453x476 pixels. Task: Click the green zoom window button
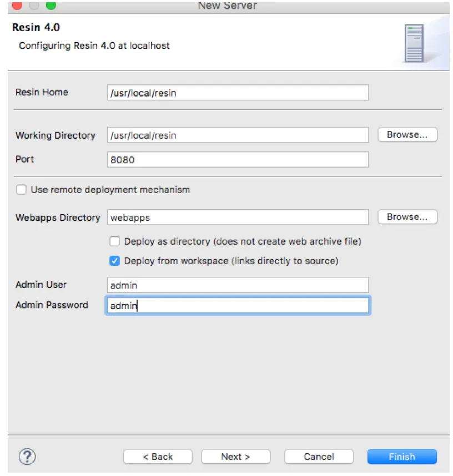point(51,5)
